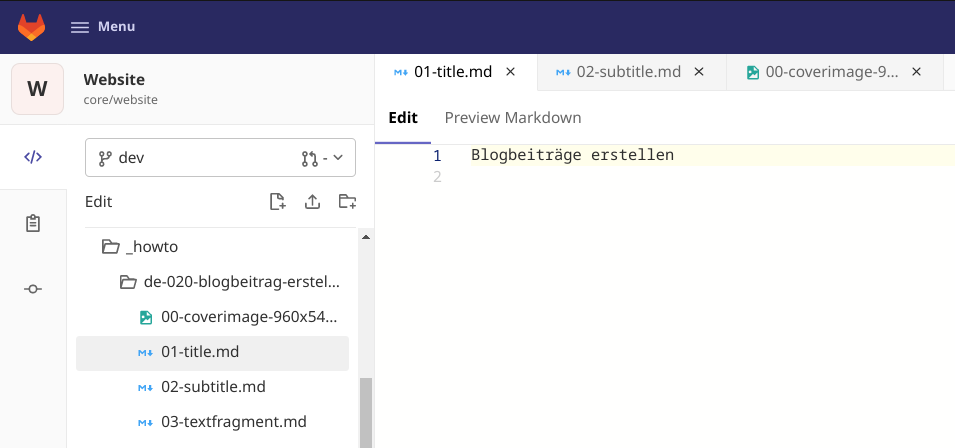Switch to the 02-subtitle.md tab
Screen dimensions: 955x448
[628, 72]
